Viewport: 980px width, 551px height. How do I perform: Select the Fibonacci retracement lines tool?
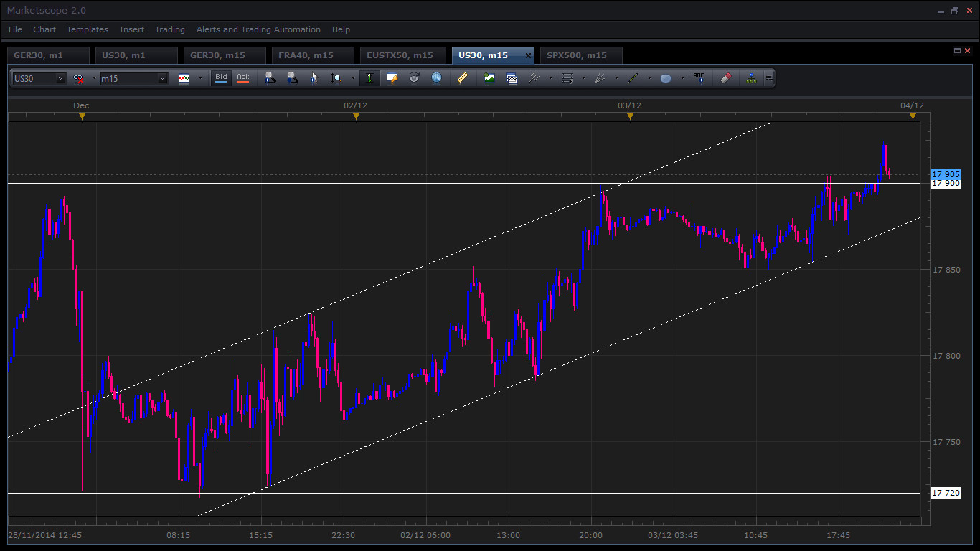tap(567, 78)
